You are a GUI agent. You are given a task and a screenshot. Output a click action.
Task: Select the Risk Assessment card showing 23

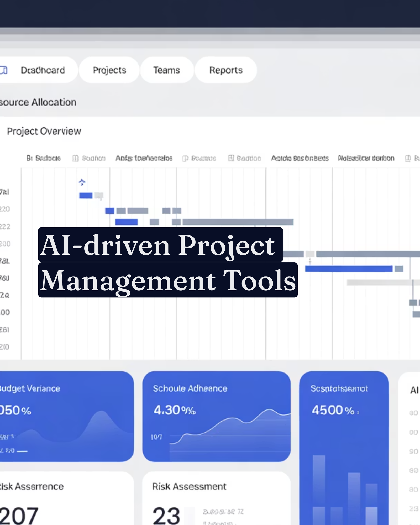pos(216,499)
